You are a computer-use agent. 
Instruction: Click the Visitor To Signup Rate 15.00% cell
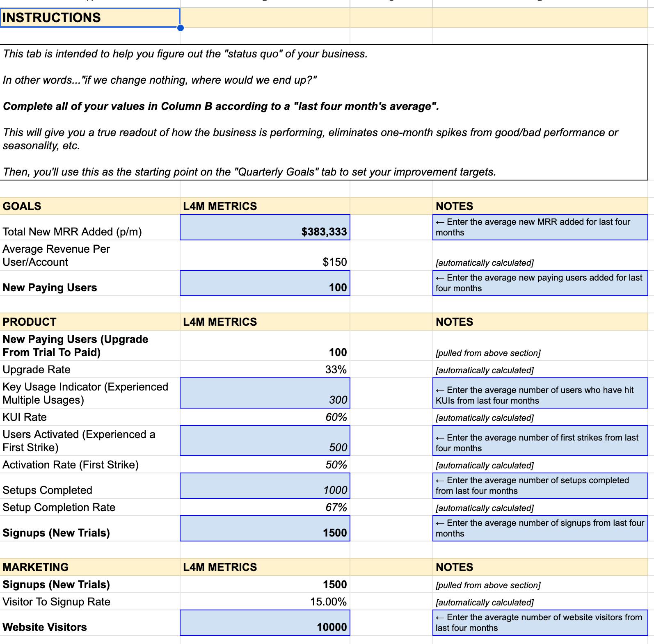pyautogui.click(x=265, y=602)
